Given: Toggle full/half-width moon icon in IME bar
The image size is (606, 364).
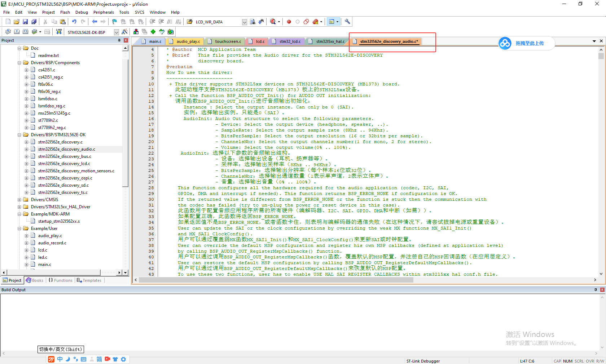Looking at the screenshot, I should pyautogui.click(x=68, y=359).
